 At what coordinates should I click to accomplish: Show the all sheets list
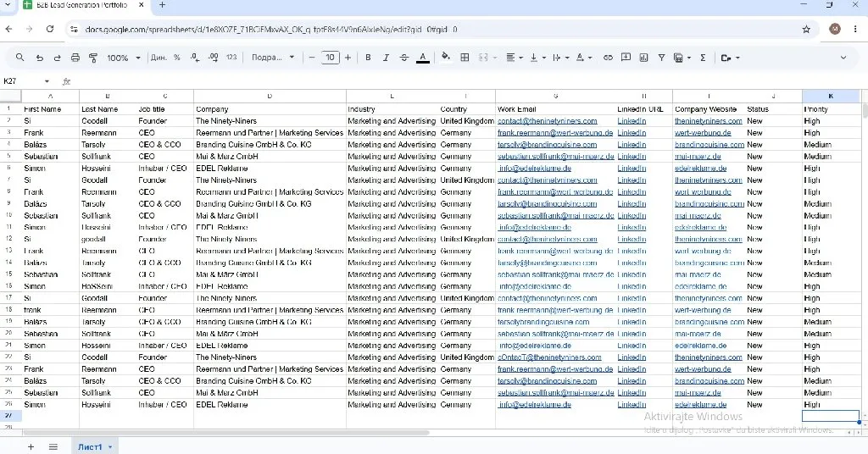(x=53, y=447)
